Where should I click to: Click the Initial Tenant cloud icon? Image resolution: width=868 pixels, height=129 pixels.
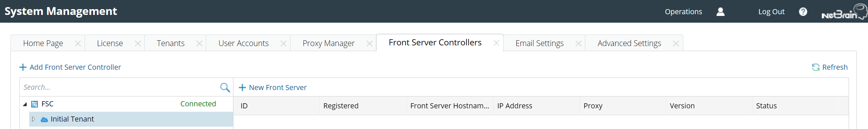tap(44, 119)
